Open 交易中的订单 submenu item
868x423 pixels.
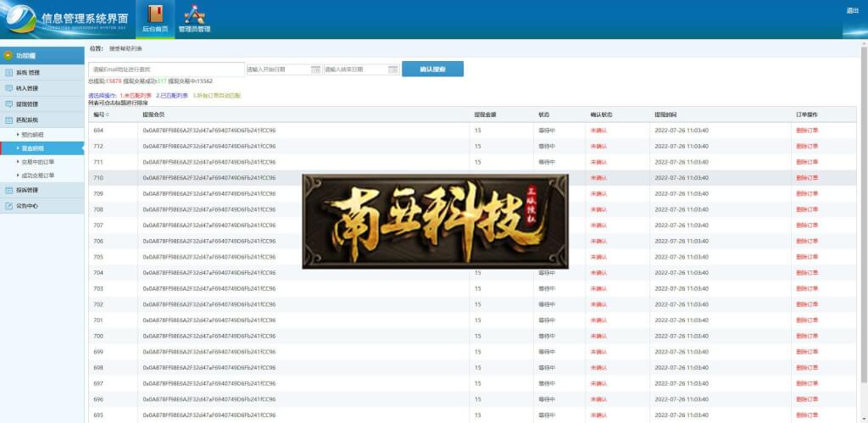[37, 162]
